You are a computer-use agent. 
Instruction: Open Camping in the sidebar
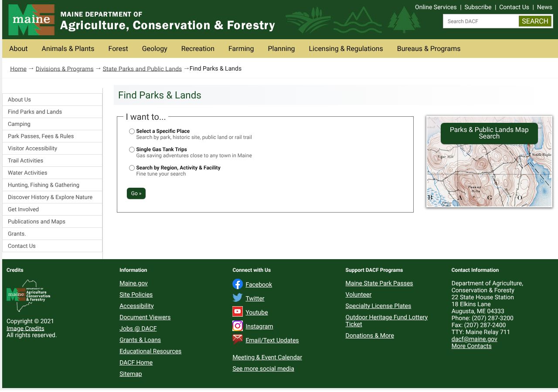pos(52,124)
